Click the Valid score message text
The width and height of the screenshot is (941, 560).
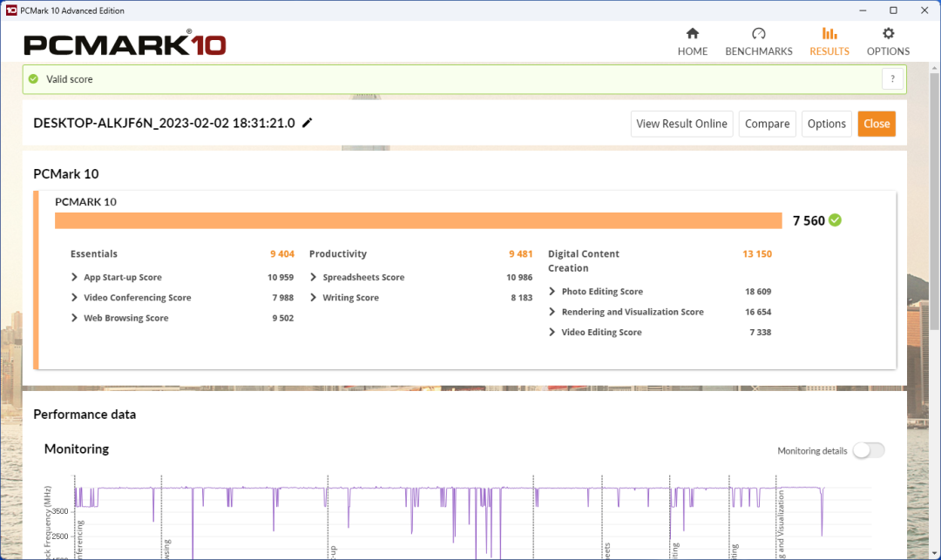click(x=70, y=79)
